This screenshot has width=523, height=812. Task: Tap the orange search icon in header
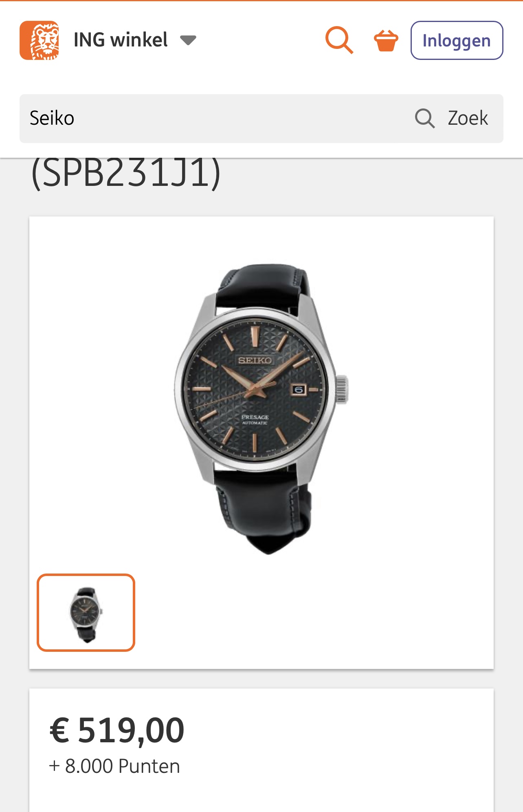[339, 40]
